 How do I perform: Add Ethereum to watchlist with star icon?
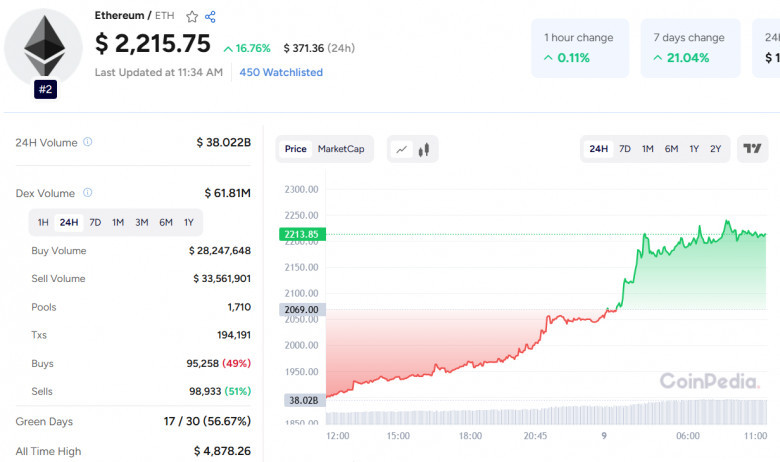[x=192, y=17]
